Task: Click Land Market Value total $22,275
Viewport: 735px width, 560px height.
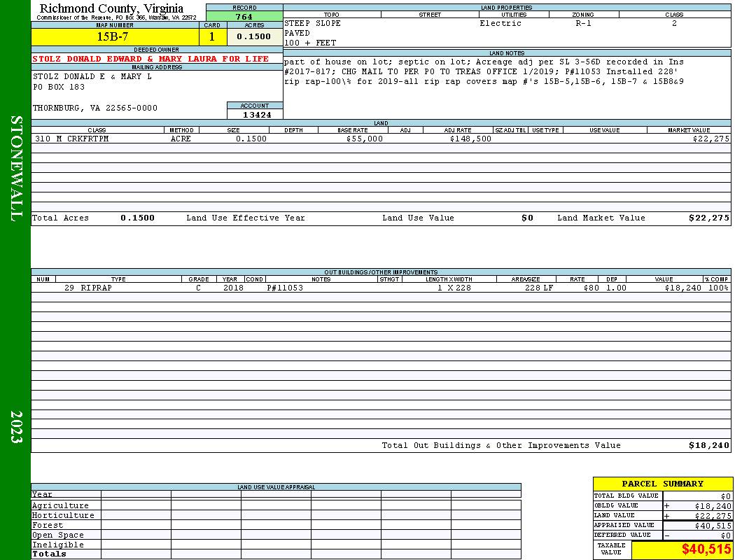Action: point(708,218)
